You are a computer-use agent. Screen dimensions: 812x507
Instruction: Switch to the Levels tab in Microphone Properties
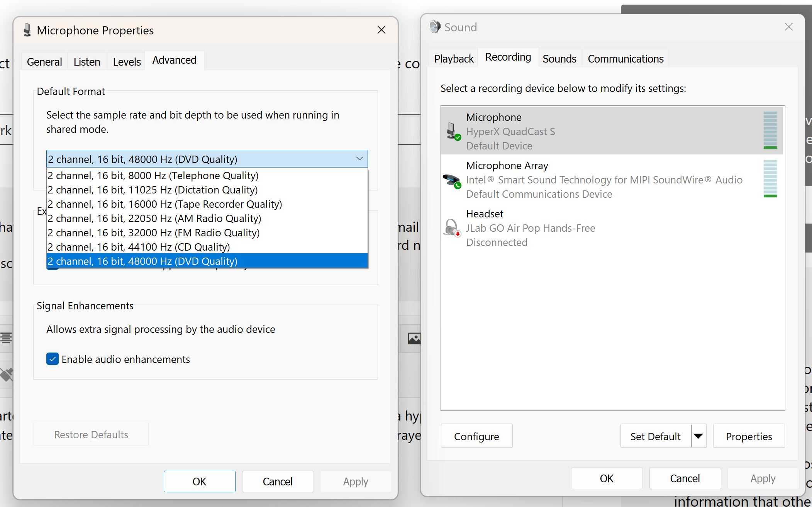(x=127, y=61)
